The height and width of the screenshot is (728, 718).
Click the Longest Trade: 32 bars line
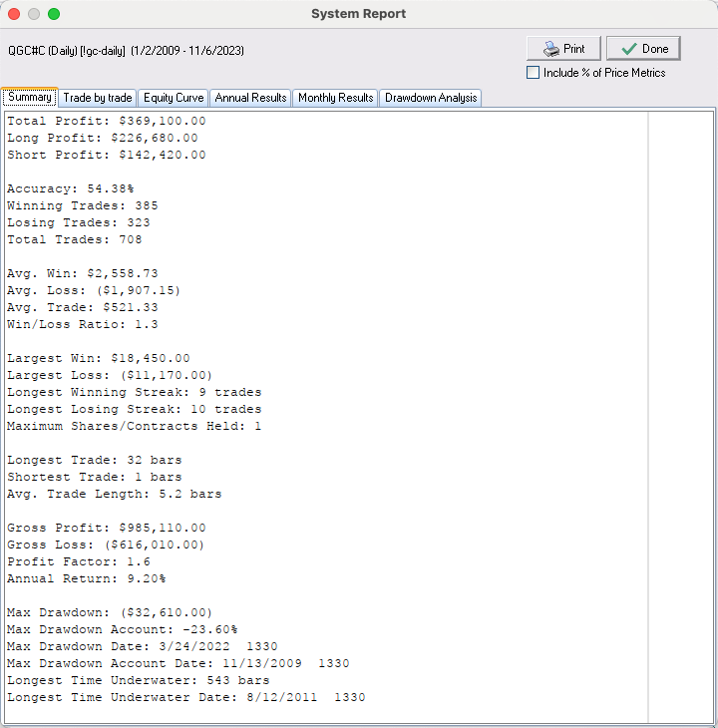(x=94, y=460)
